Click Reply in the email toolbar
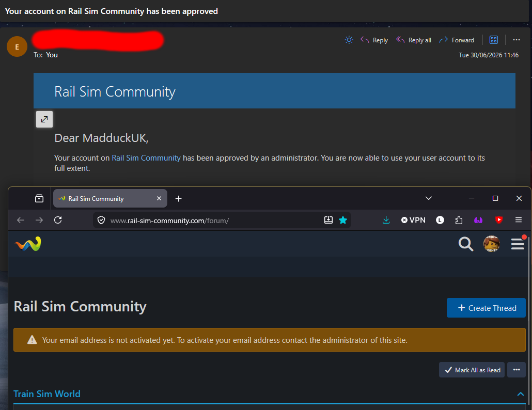The height and width of the screenshot is (410, 532). tap(374, 40)
